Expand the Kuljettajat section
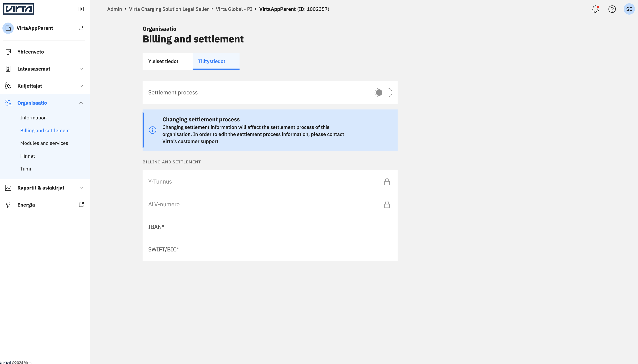Image resolution: width=638 pixels, height=364 pixels. click(45, 86)
